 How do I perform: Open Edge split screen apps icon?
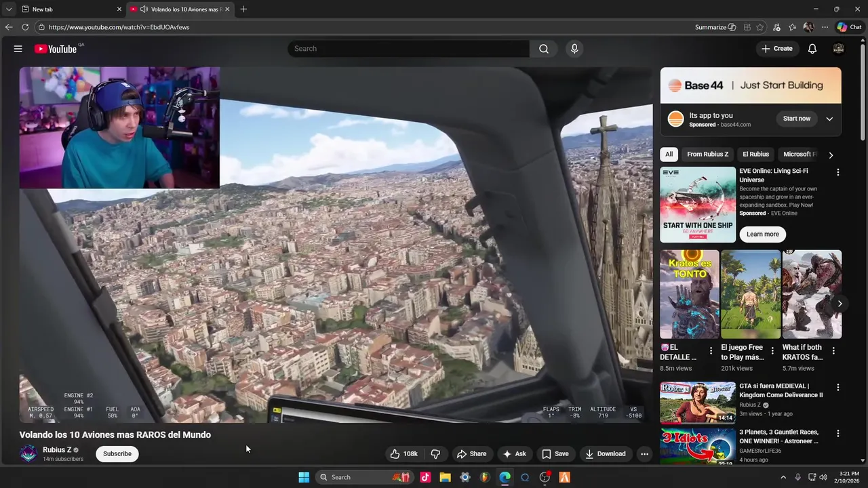coord(747,27)
